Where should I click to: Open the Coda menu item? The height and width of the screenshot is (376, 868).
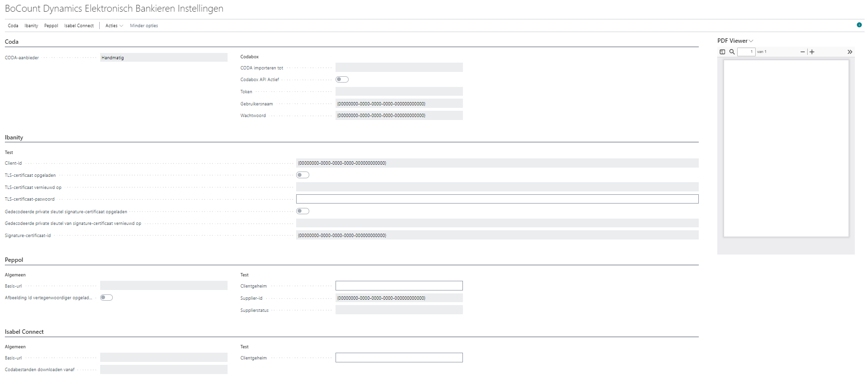point(13,26)
